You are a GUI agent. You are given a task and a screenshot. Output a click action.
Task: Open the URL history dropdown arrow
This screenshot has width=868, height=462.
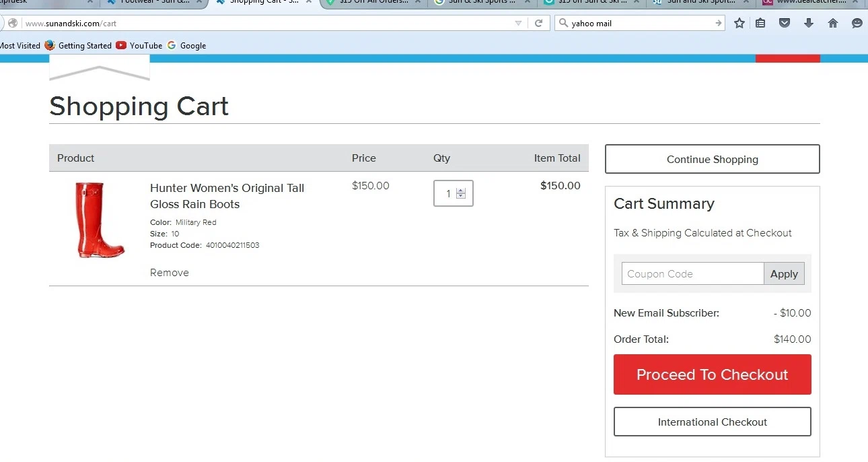pyautogui.click(x=518, y=23)
